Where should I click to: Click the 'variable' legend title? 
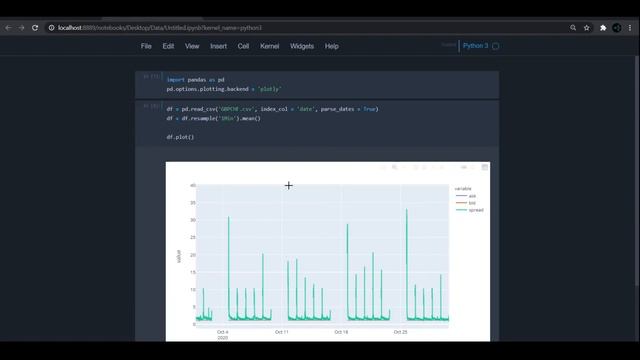[463, 189]
